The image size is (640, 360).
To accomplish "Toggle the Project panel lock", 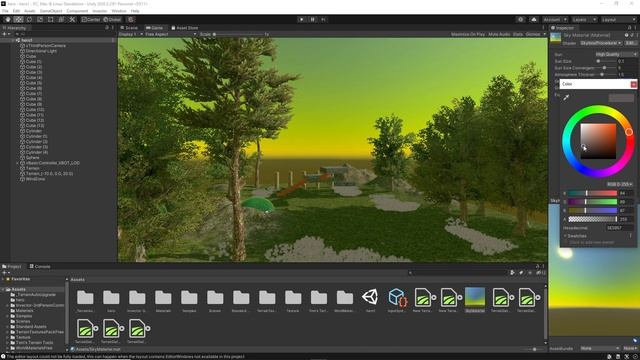I will coord(537,266).
